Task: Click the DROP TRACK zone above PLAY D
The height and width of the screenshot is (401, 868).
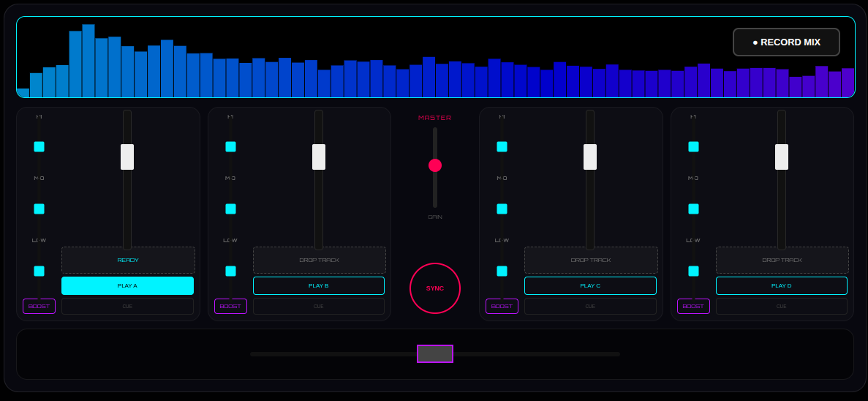Action: 782,261
